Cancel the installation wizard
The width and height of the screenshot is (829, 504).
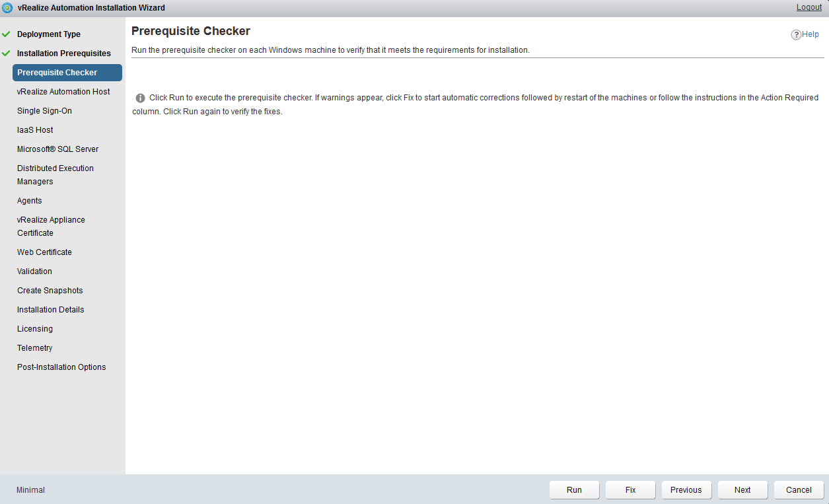click(799, 490)
